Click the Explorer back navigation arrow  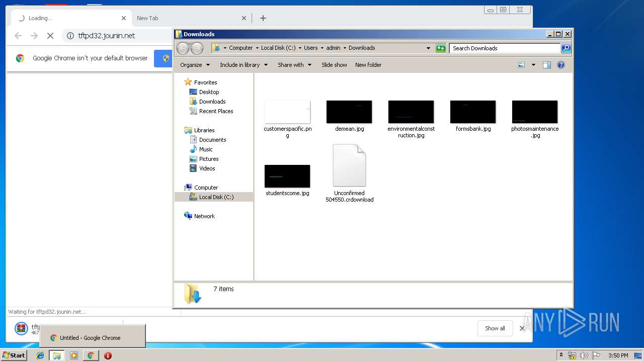[x=183, y=48]
